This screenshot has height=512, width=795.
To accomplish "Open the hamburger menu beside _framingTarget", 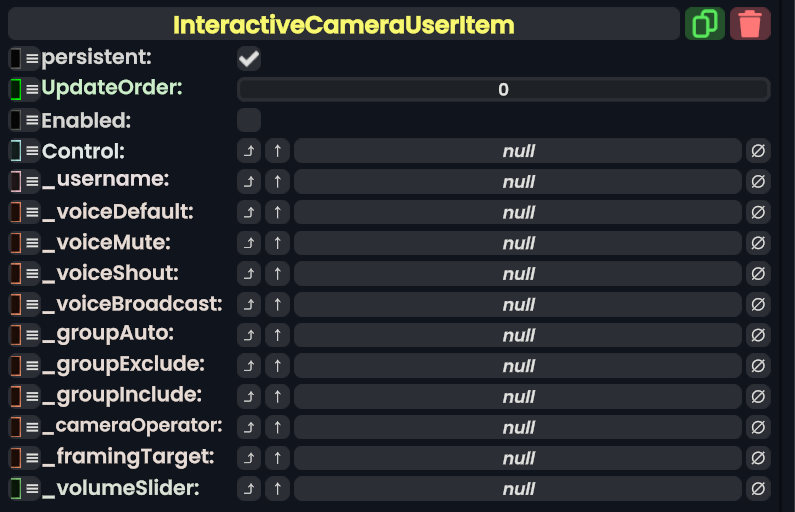I will [32, 458].
